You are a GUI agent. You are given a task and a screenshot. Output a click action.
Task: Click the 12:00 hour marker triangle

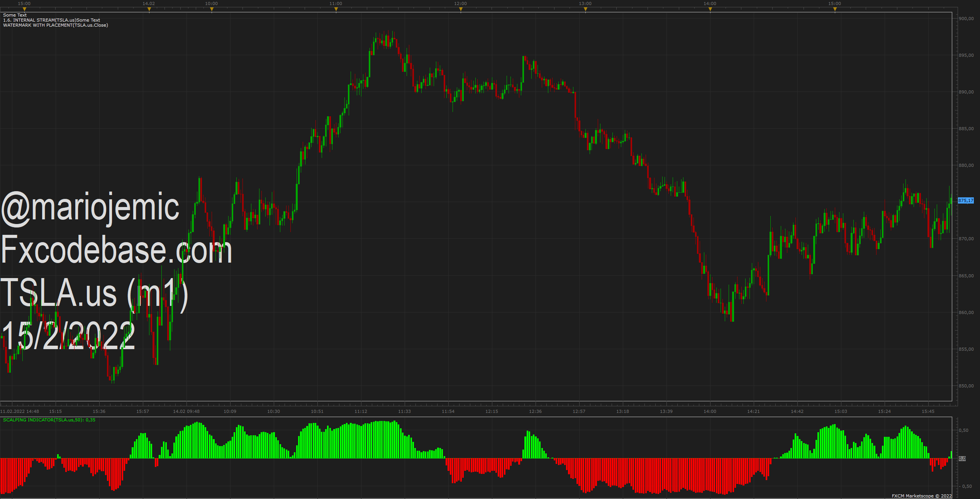point(461,10)
